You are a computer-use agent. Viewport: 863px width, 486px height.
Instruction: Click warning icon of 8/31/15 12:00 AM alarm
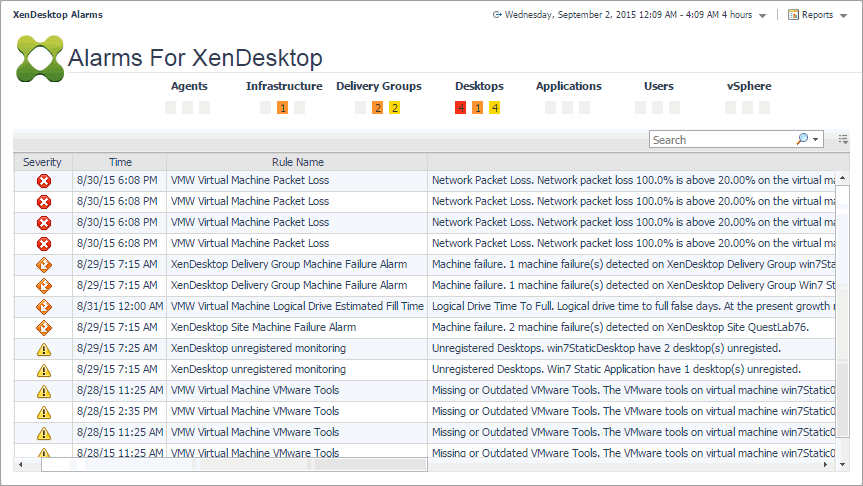(43, 306)
